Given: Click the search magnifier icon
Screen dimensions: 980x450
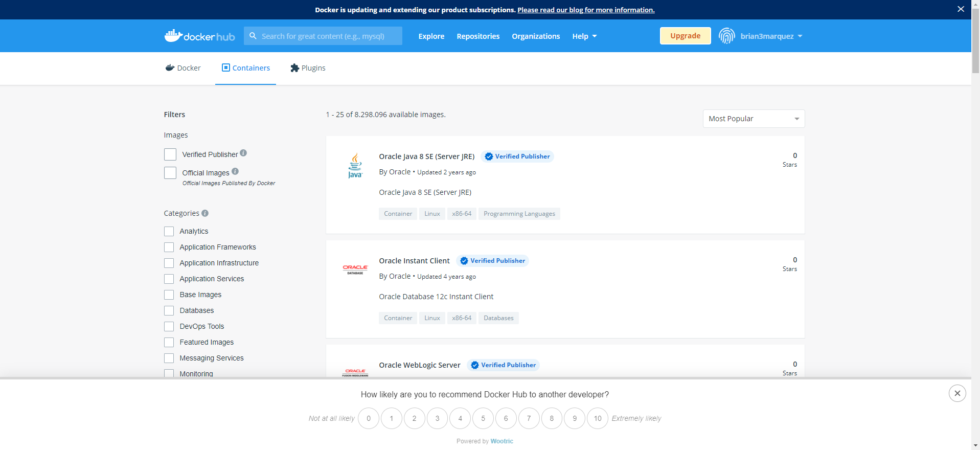Looking at the screenshot, I should [x=253, y=36].
